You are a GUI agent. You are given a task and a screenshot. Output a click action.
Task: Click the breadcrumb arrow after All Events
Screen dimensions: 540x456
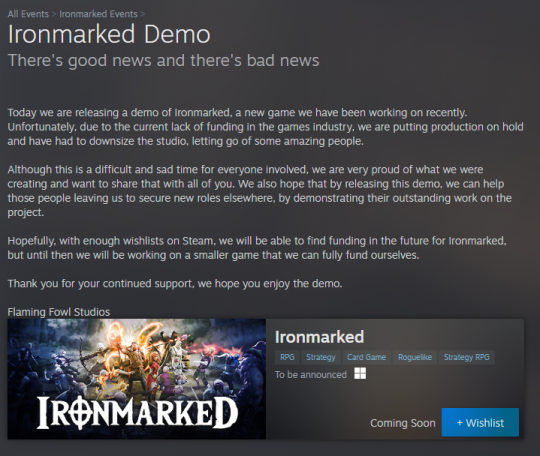coord(54,14)
